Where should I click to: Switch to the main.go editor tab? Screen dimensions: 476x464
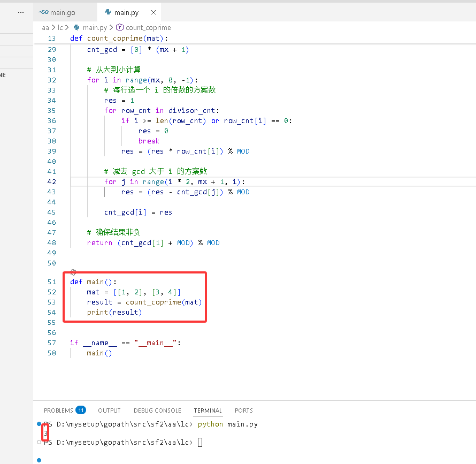click(x=65, y=12)
